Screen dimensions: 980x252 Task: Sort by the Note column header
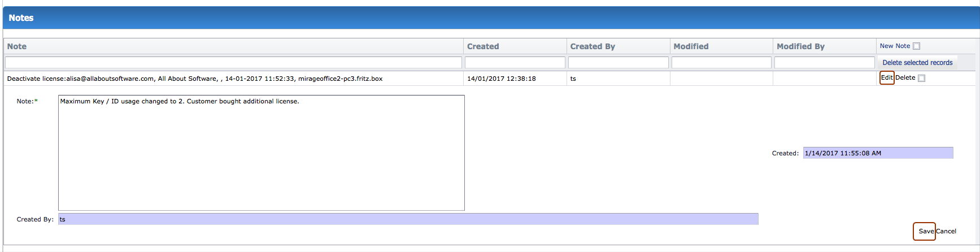pyautogui.click(x=17, y=46)
